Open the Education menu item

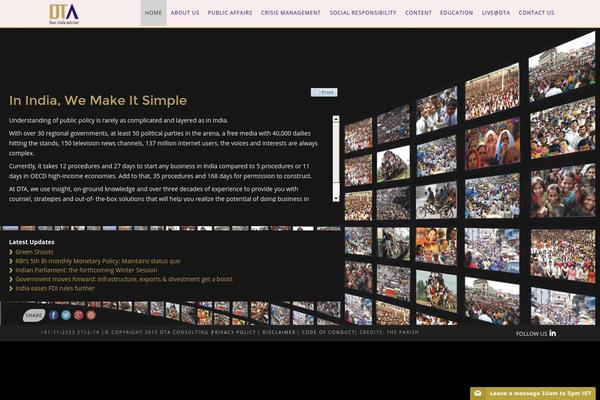[x=457, y=13]
